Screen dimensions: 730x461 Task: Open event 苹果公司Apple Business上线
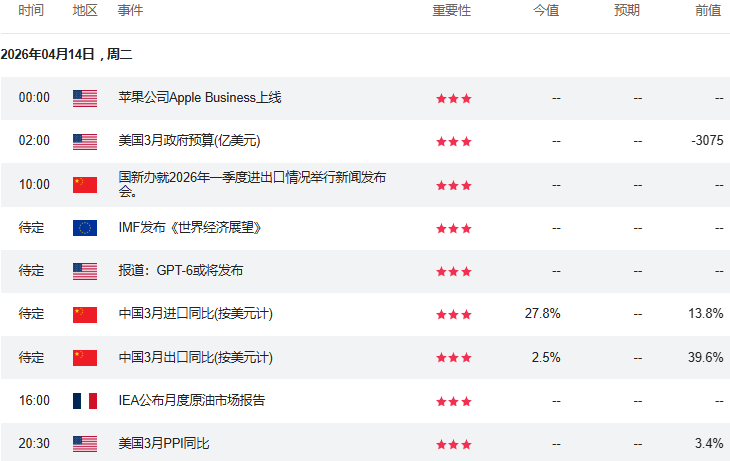pos(200,97)
